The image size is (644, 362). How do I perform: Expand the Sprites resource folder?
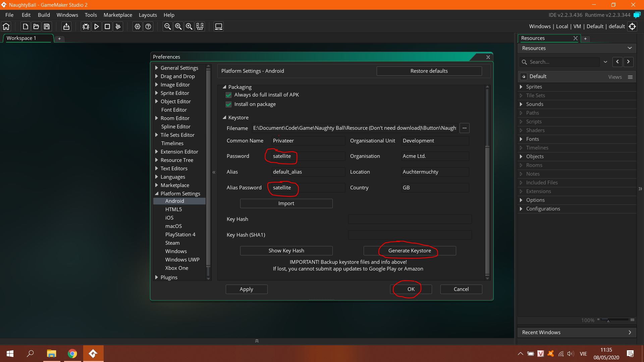coord(521,87)
